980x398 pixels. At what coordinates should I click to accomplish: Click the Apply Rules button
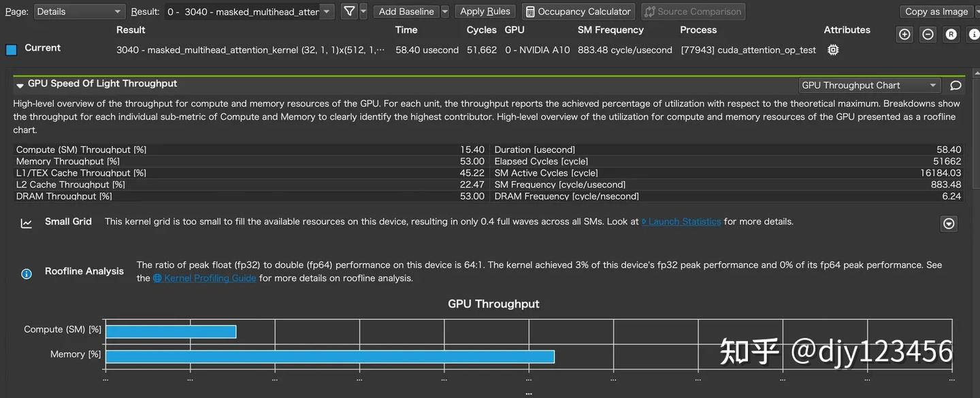(x=485, y=12)
